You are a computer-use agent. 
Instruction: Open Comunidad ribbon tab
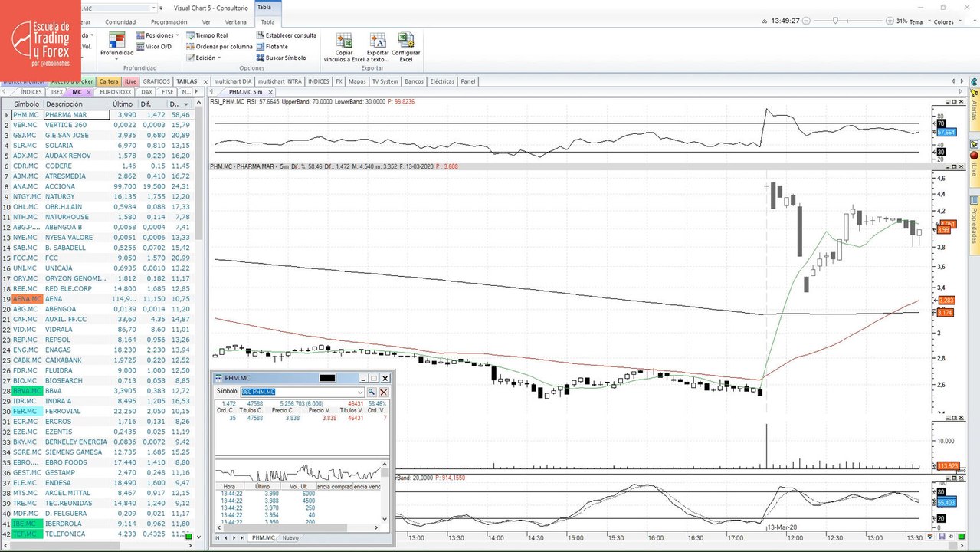point(120,21)
